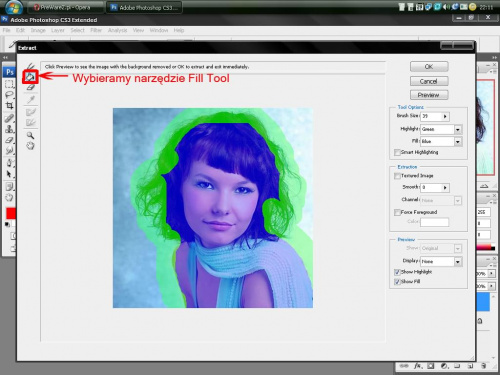Click the taskbar clock showing 22:11
Screen dimensions: 500x375
coord(487,7)
